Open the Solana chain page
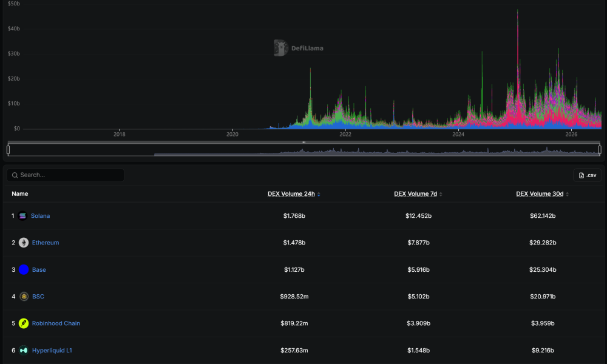The width and height of the screenshot is (607, 364). [40, 216]
